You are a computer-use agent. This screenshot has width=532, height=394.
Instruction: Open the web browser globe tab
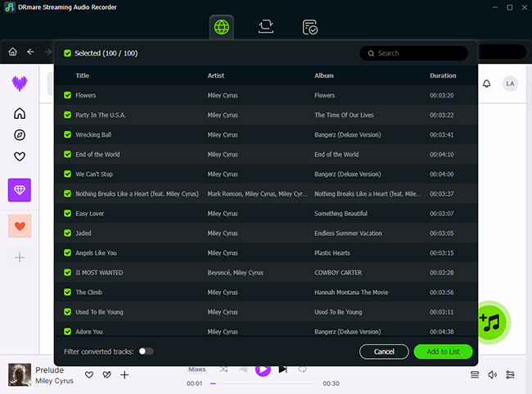point(222,27)
